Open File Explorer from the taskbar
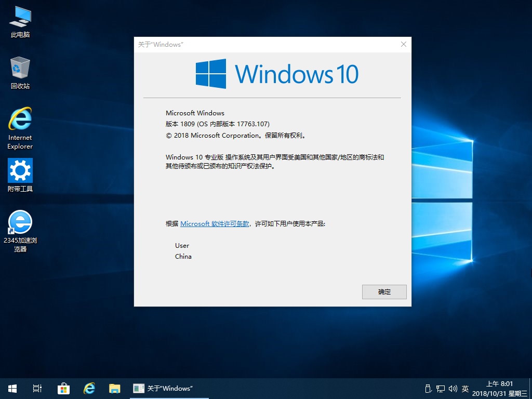This screenshot has width=532, height=399. (x=115, y=389)
